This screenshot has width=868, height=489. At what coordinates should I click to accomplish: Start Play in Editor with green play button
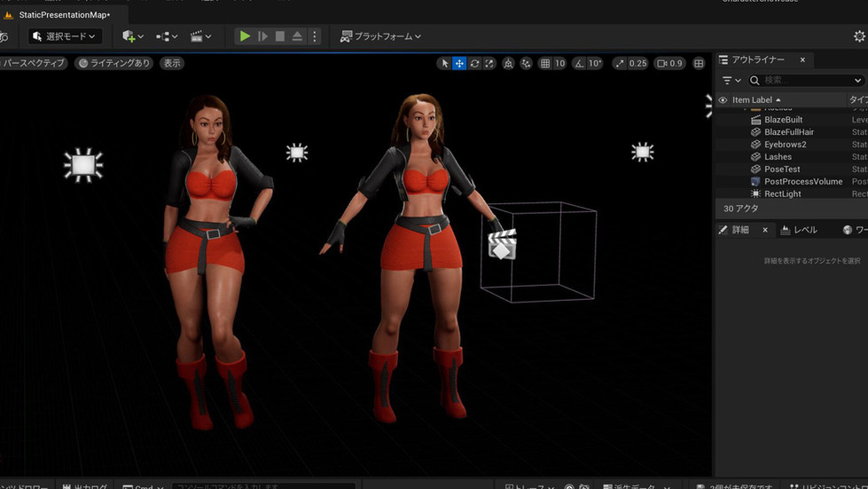(x=245, y=36)
